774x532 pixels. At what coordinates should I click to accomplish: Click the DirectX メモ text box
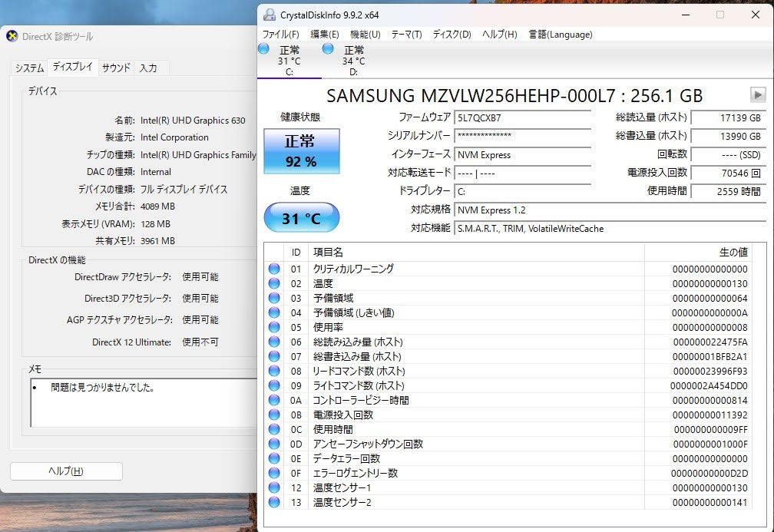tap(143, 403)
